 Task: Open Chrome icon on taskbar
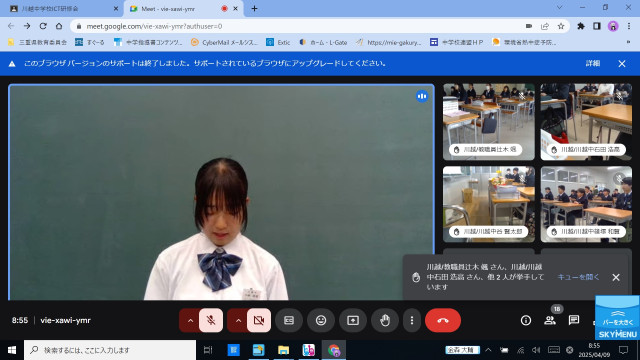click(x=334, y=350)
